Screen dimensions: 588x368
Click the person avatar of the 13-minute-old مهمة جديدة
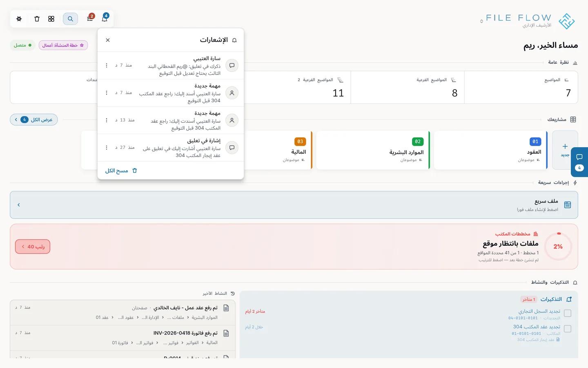[x=232, y=120]
